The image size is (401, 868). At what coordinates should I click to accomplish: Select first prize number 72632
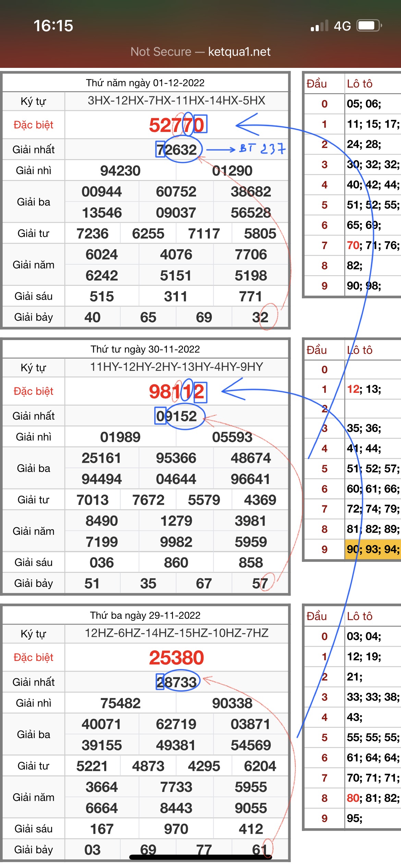click(x=177, y=150)
